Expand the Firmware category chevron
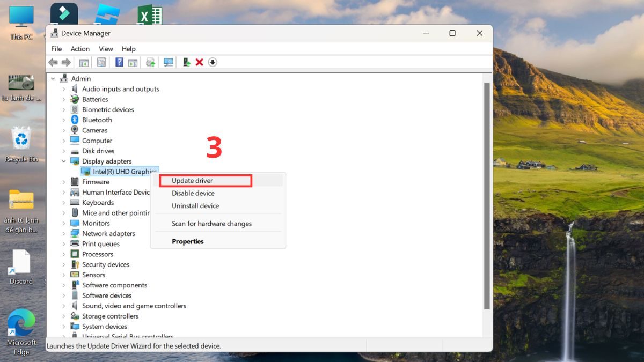This screenshot has width=644, height=362. [x=63, y=182]
